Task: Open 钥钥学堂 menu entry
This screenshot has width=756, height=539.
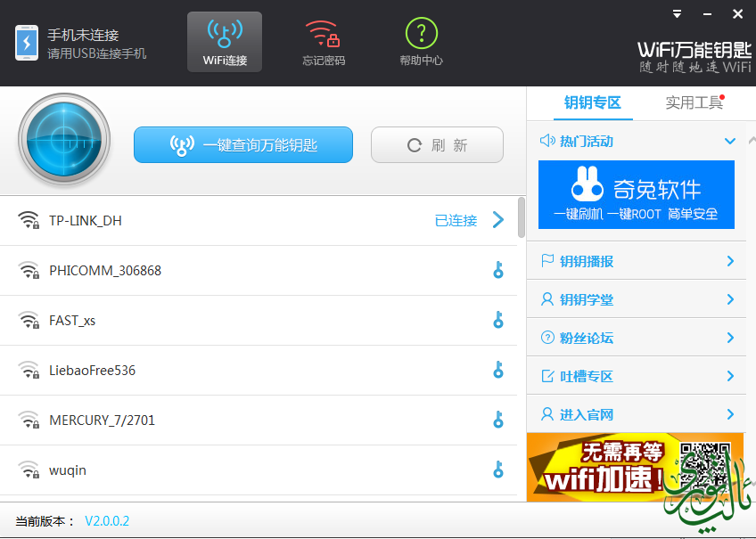Action: pyautogui.click(x=637, y=299)
